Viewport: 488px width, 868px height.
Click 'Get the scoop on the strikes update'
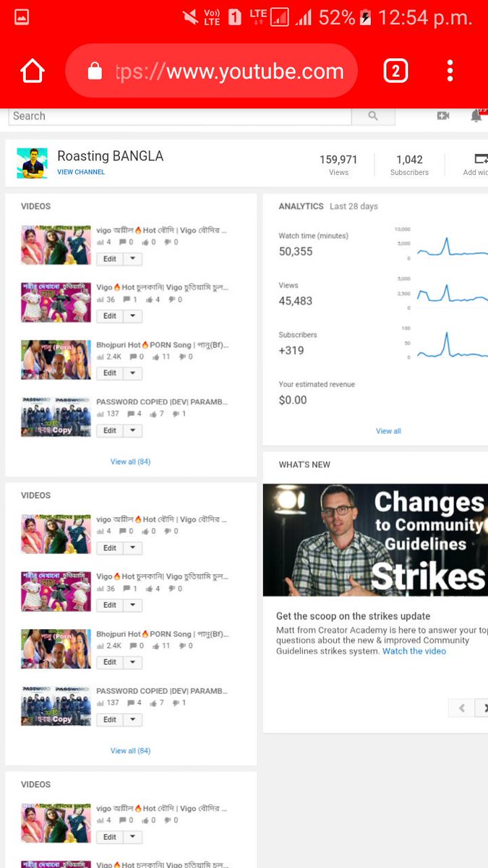pyautogui.click(x=354, y=616)
